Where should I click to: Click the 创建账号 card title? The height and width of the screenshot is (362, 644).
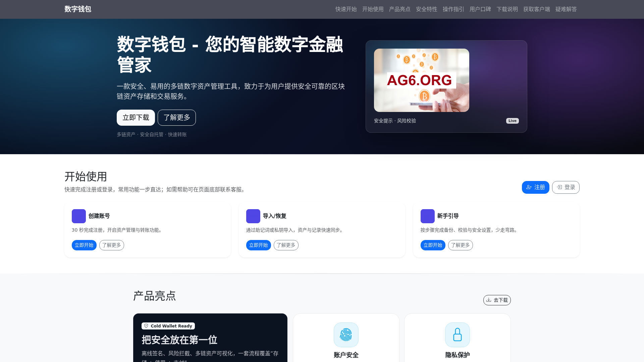pos(99,216)
